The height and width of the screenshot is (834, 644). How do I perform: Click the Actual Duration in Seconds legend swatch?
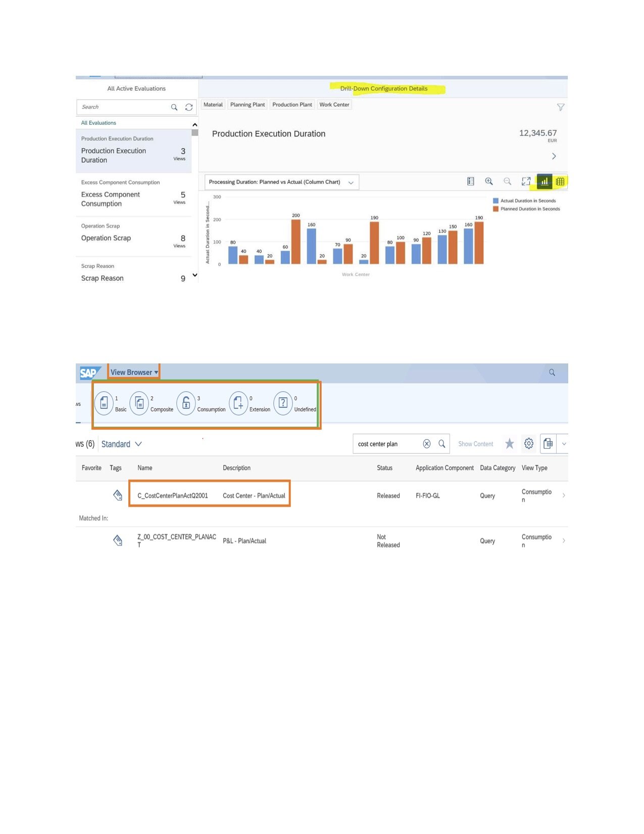pyautogui.click(x=496, y=201)
